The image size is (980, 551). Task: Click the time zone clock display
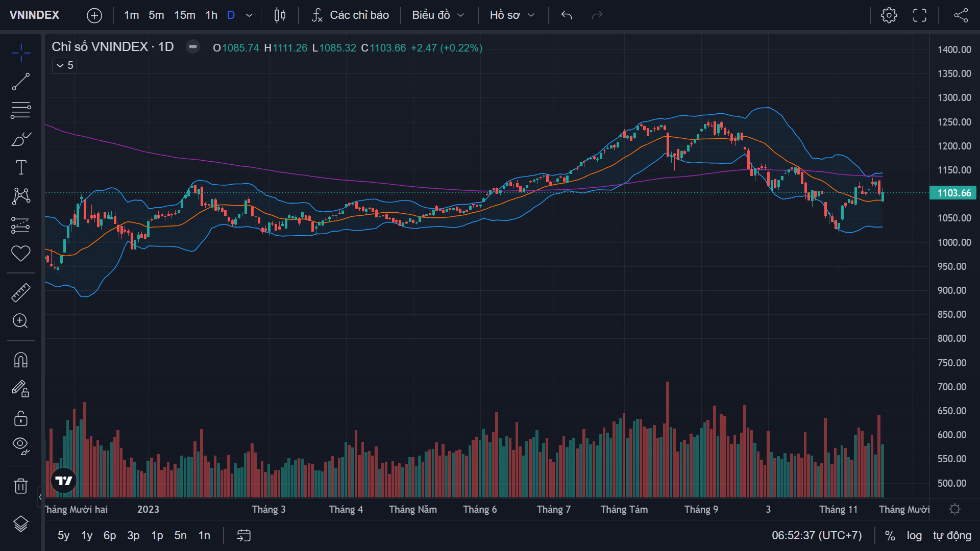[x=817, y=536]
